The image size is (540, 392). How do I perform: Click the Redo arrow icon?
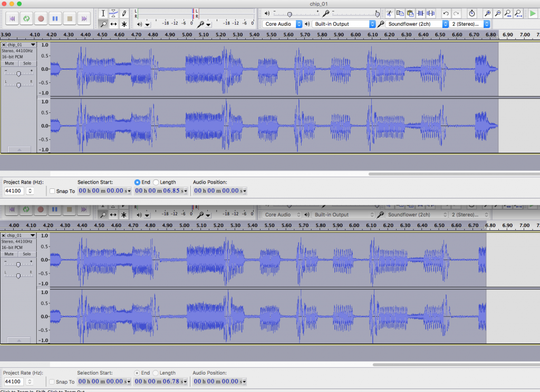(456, 13)
